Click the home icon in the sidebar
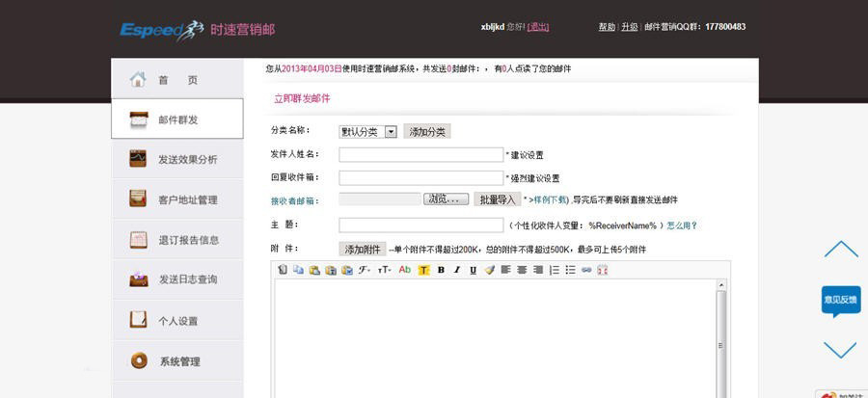 click(x=139, y=79)
